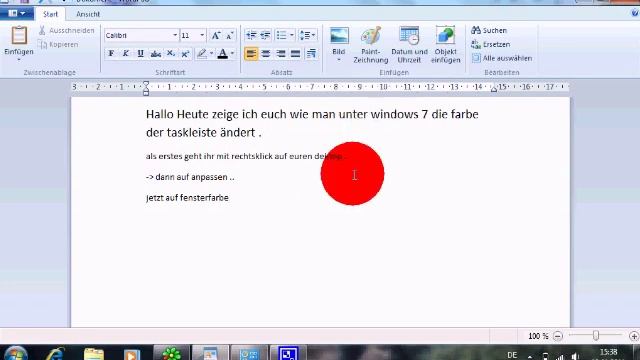
Task: Open the WordPad application menu button
Action: pyautogui.click(x=16, y=13)
